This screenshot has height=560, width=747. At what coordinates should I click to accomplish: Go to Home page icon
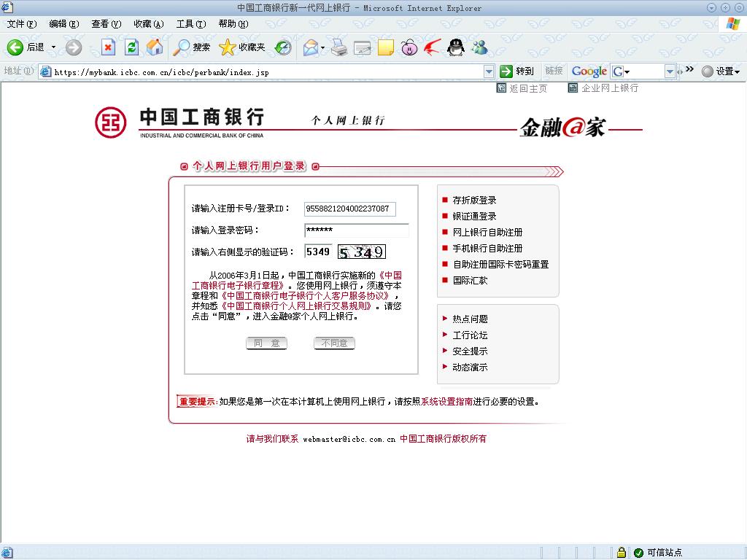click(x=155, y=47)
